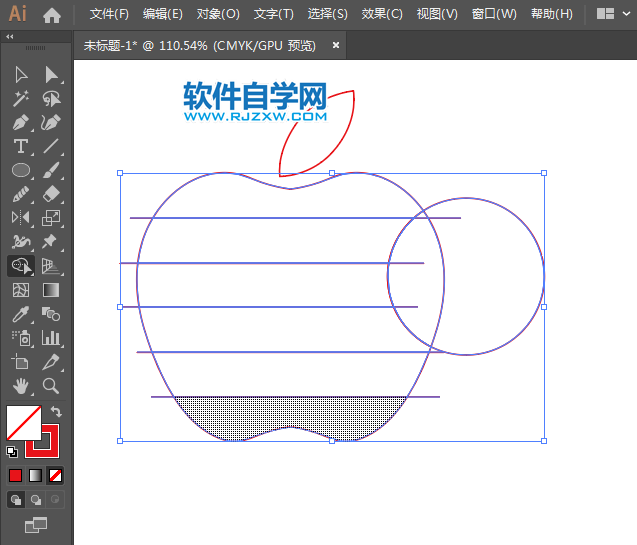
Task: Click the Ai home icon
Action: coord(52,15)
